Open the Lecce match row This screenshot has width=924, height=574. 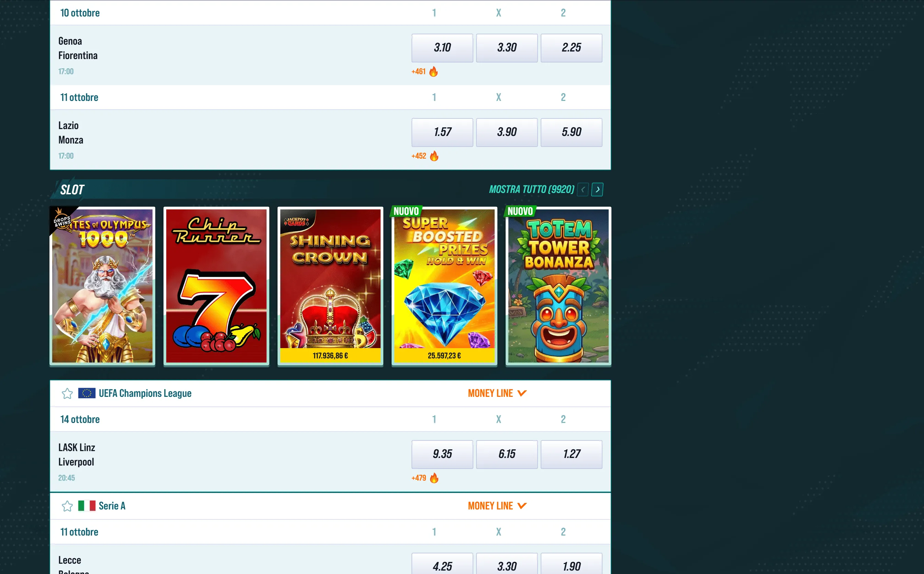[x=330, y=560]
